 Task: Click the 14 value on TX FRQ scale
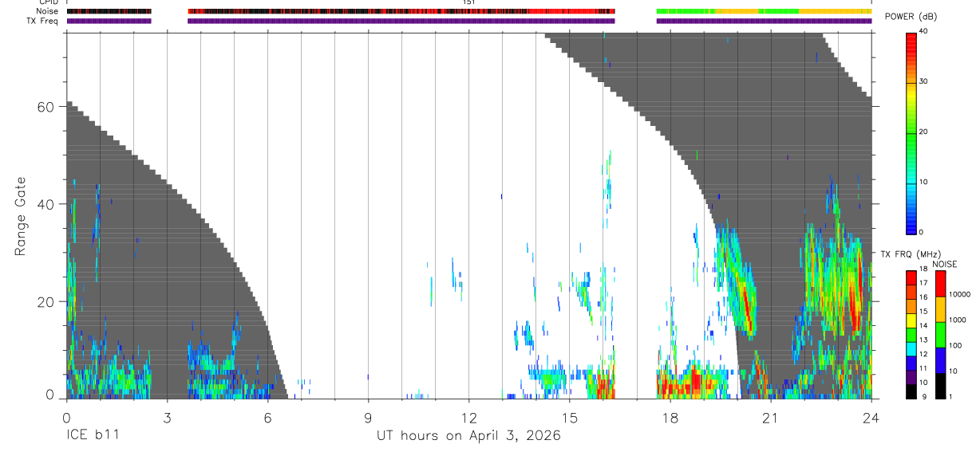point(924,327)
